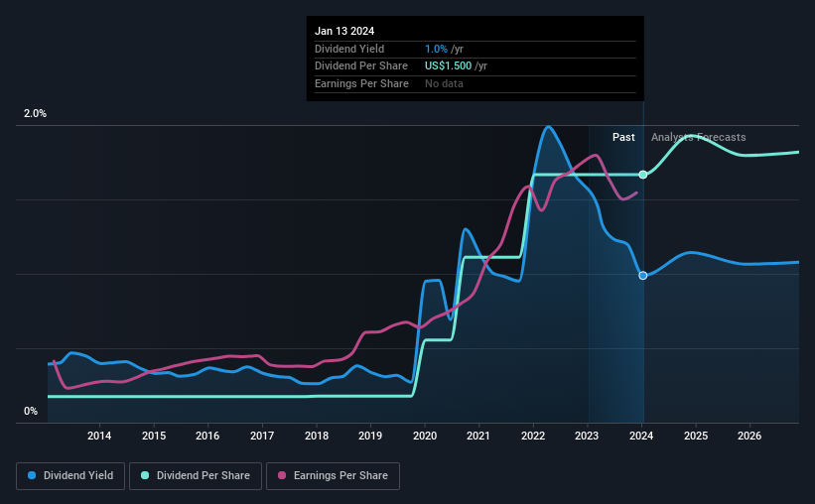Click the blue Dividend Yield legend dot

click(32, 475)
